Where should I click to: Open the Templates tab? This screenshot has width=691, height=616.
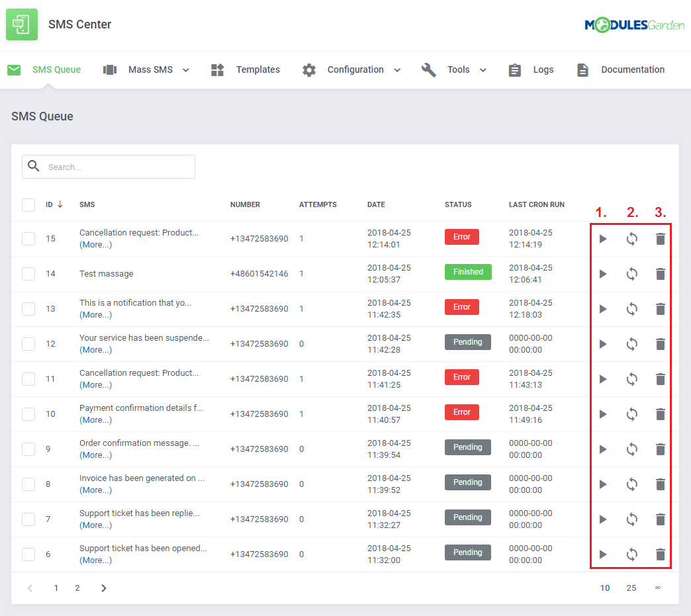[x=245, y=69]
